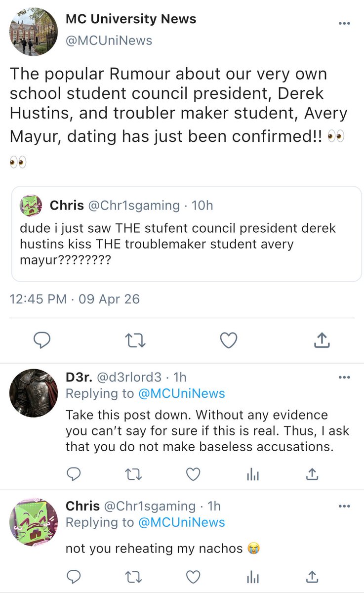Reply to Chris's nachos comment

[74, 576]
